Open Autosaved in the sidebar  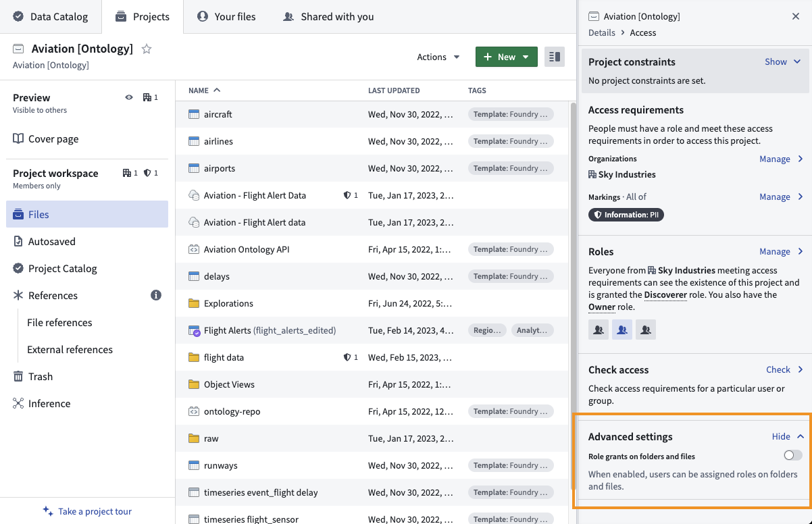87,241
